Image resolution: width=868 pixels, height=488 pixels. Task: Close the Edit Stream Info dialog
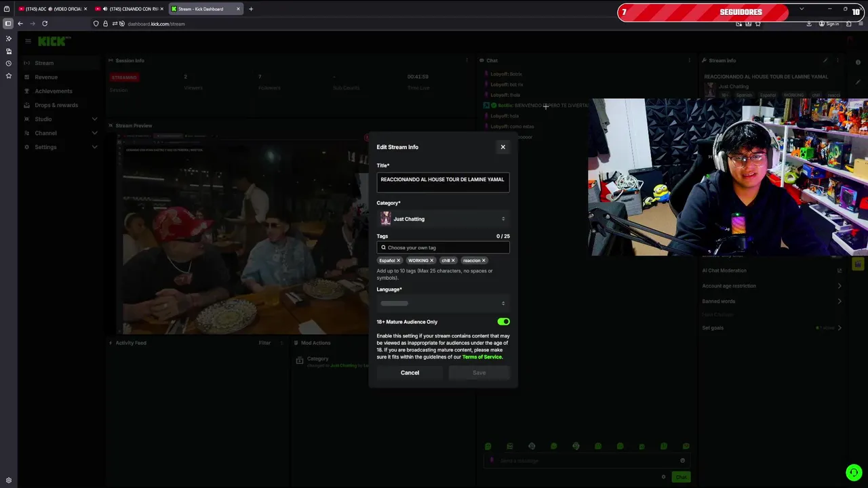(x=502, y=147)
